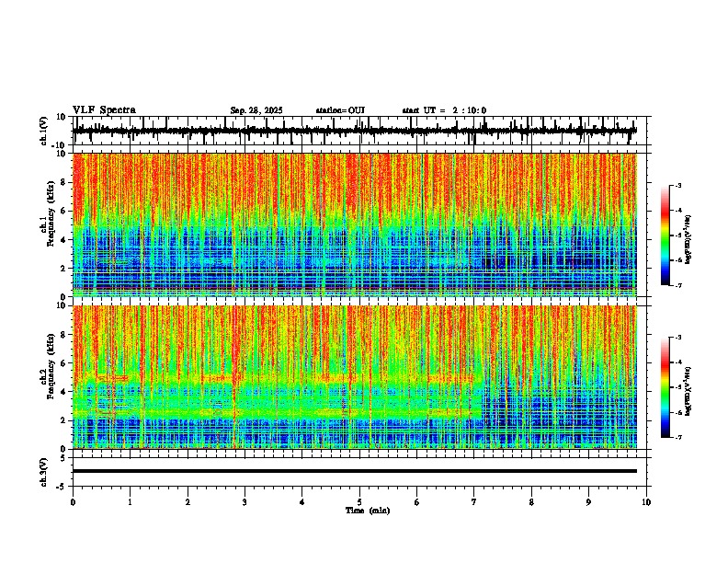Click the ch.2 colorbar log(PSD) unit label
The image size is (728, 563).
(x=688, y=392)
